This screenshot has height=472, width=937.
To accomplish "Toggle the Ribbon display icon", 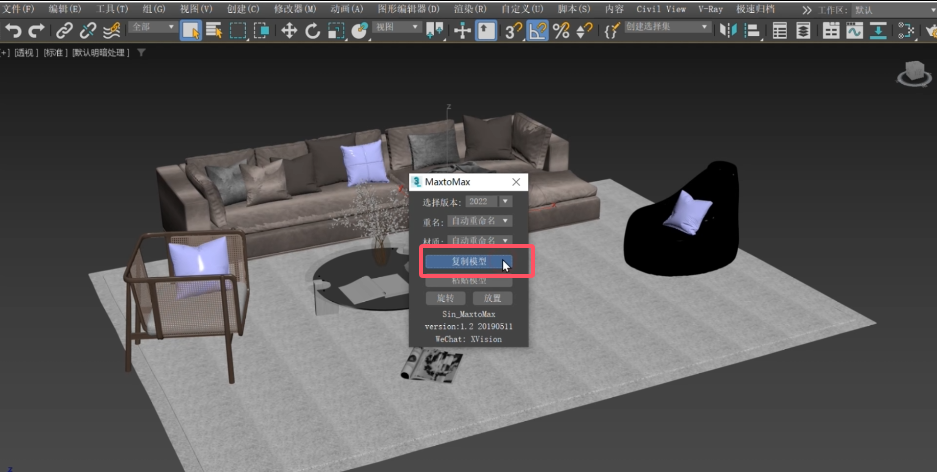I will coord(831,30).
